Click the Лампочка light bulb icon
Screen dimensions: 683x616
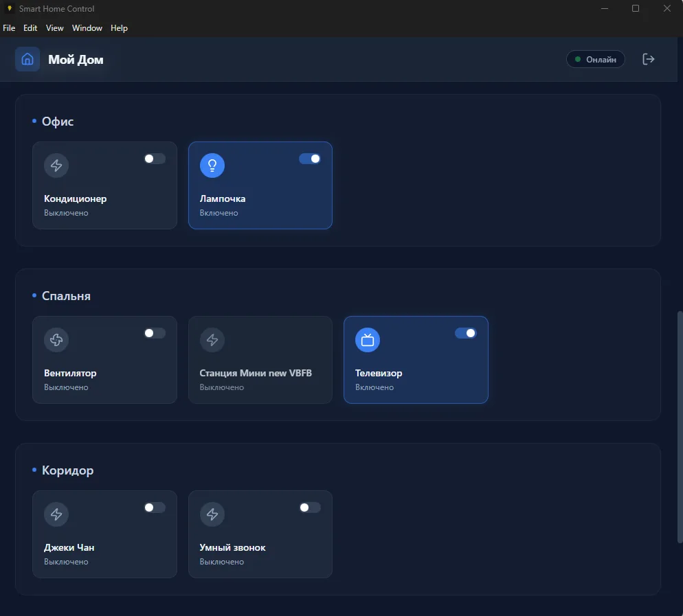pyautogui.click(x=212, y=165)
